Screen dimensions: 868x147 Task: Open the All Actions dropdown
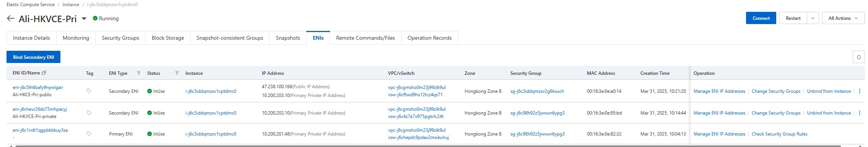click(x=843, y=18)
